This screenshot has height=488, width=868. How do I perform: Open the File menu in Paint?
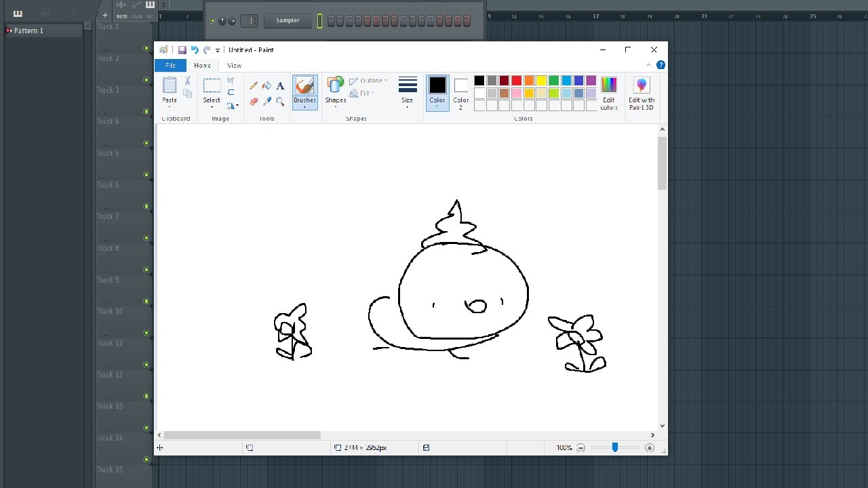[x=170, y=66]
